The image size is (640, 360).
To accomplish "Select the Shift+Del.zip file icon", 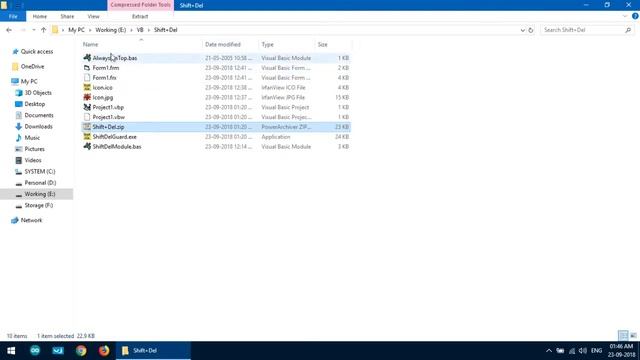I will tap(87, 127).
